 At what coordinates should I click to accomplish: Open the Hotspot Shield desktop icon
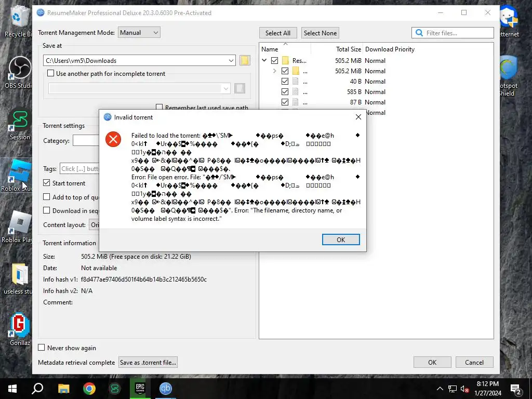point(508,76)
